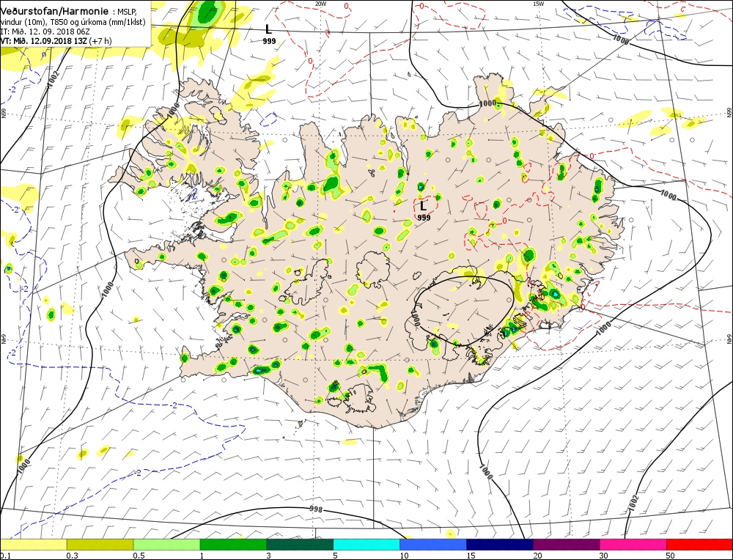Choose the purple 20–30 legend color segment

[x=567, y=545]
